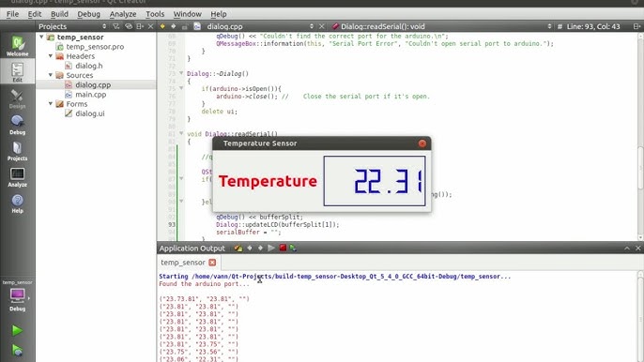Collapse the Sources folder

(x=51, y=75)
